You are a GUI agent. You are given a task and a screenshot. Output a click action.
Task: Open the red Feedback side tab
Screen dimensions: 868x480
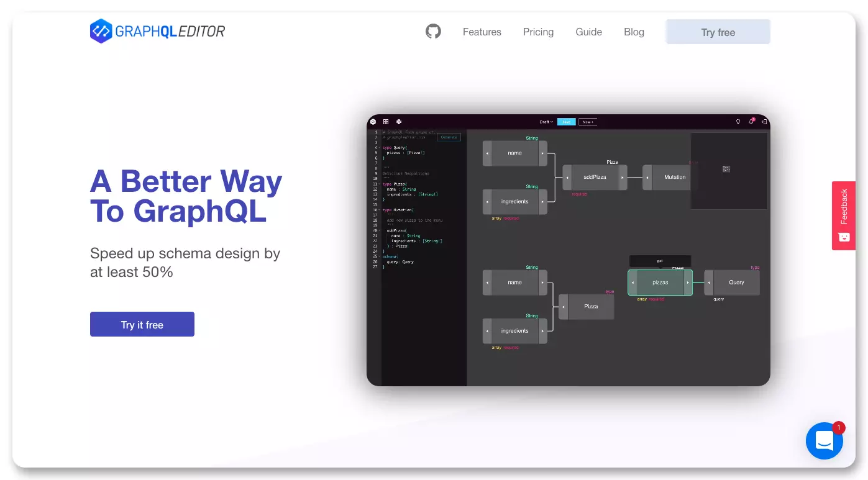(x=844, y=215)
